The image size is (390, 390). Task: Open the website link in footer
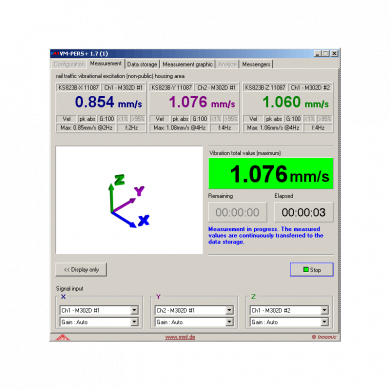point(180,337)
